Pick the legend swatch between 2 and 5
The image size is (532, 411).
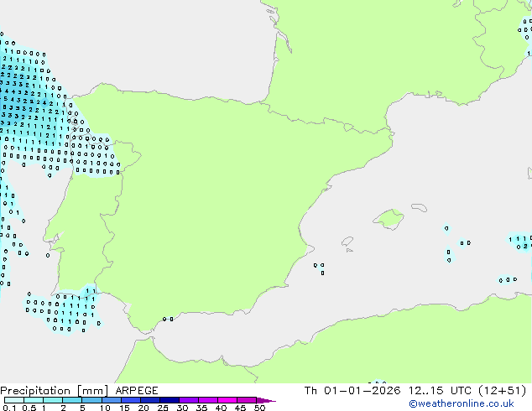(x=73, y=400)
